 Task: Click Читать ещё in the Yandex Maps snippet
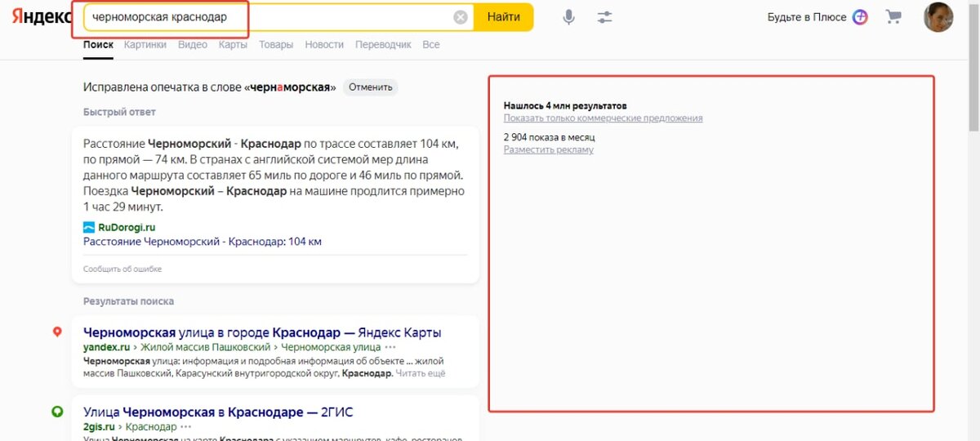pos(420,373)
